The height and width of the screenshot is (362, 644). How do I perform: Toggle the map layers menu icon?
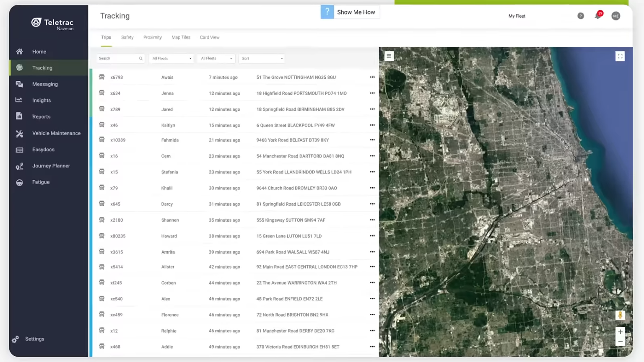click(x=389, y=56)
